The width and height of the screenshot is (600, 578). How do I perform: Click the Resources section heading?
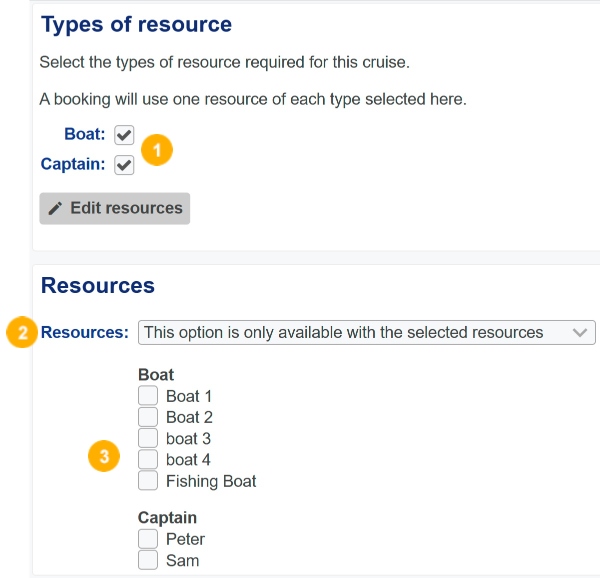pyautogui.click(x=98, y=285)
